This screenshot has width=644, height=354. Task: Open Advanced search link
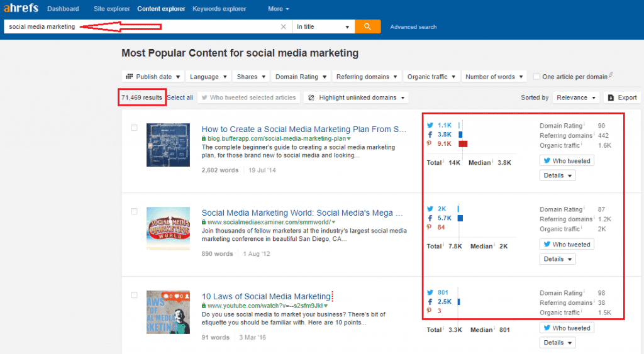pyautogui.click(x=413, y=26)
